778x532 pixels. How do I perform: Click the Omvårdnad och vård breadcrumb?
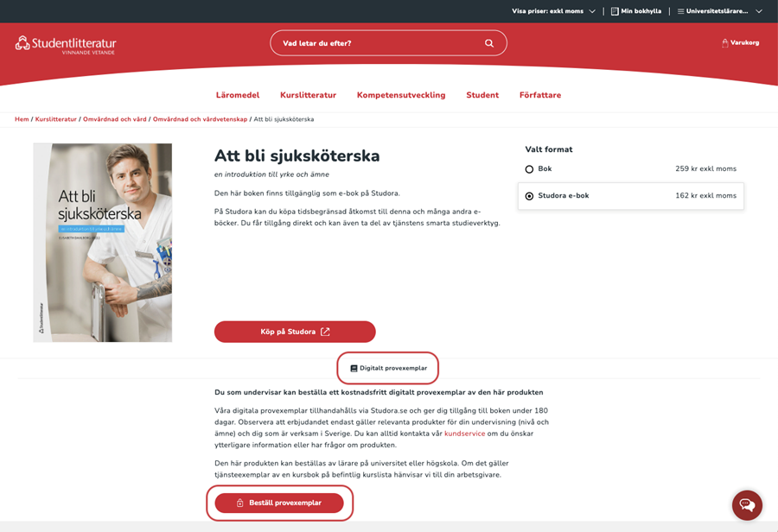(x=115, y=119)
